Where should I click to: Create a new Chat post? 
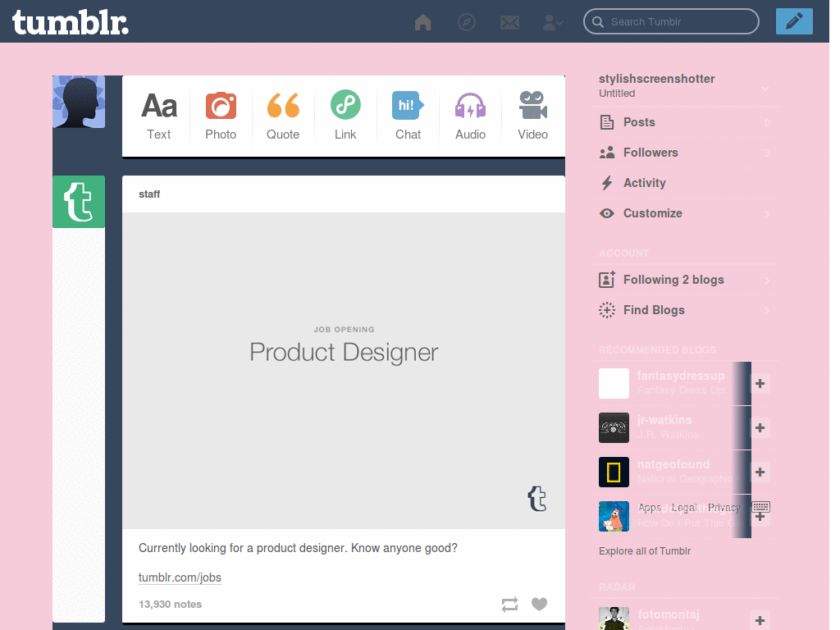[x=408, y=116]
